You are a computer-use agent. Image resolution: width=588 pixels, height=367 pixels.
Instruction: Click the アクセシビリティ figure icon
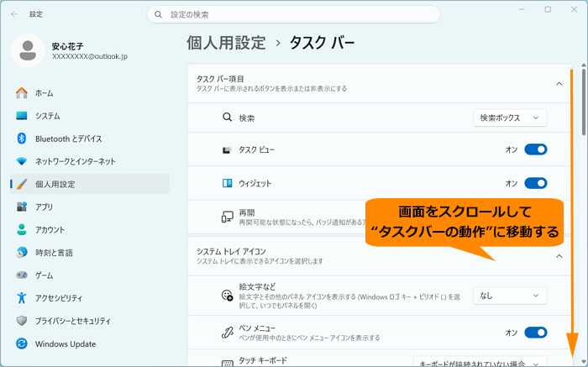[22, 298]
